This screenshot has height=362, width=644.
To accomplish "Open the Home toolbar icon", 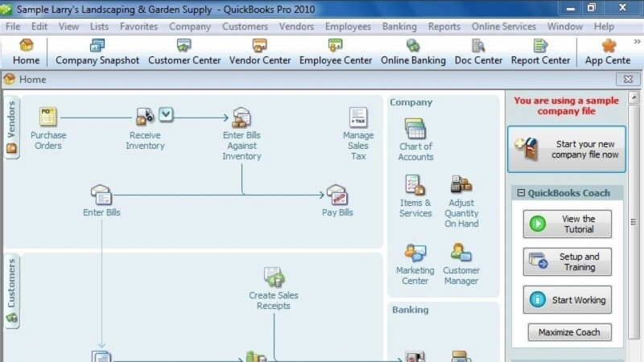I will [27, 52].
